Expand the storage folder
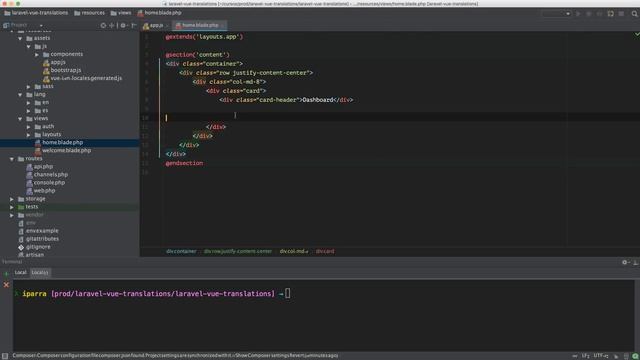 coord(12,199)
